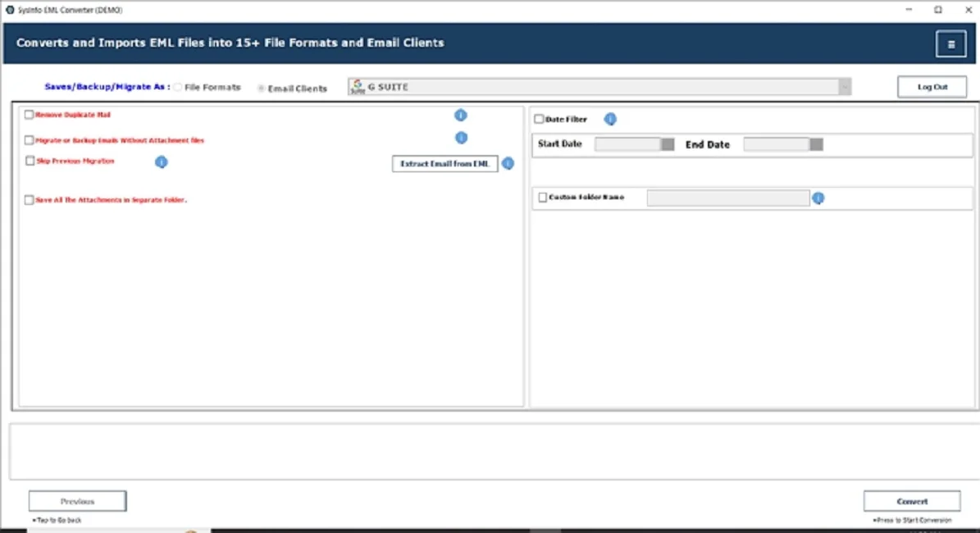The image size is (980, 533).
Task: Click the Custom Folder Name text field
Action: click(x=728, y=198)
